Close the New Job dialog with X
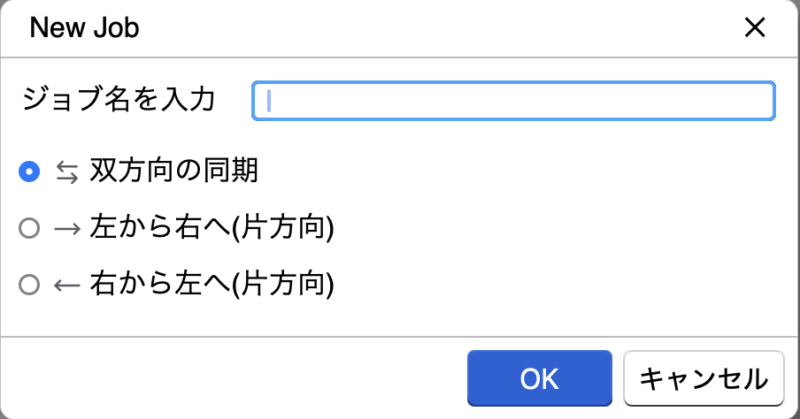Screen dimensions: 800x419 pos(755,28)
